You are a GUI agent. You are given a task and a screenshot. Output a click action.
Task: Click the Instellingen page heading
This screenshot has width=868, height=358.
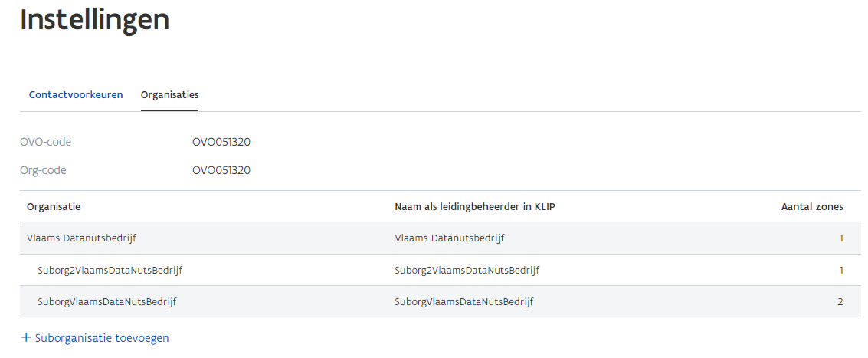(94, 21)
